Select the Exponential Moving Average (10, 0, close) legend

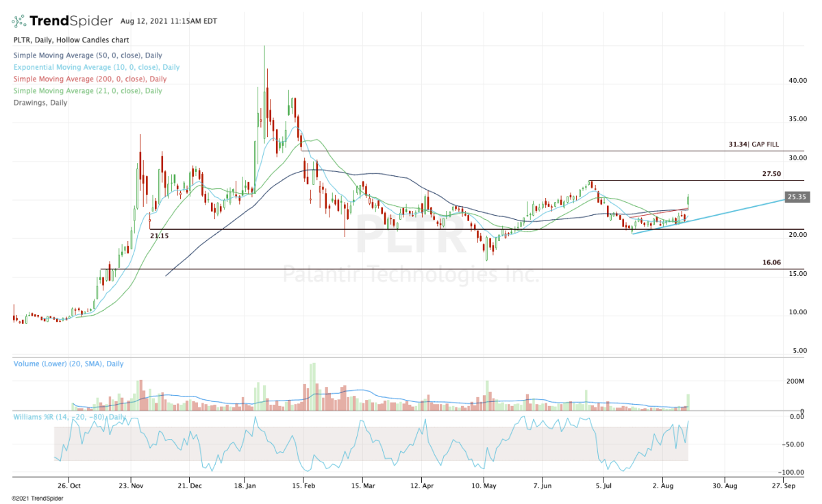[x=97, y=67]
